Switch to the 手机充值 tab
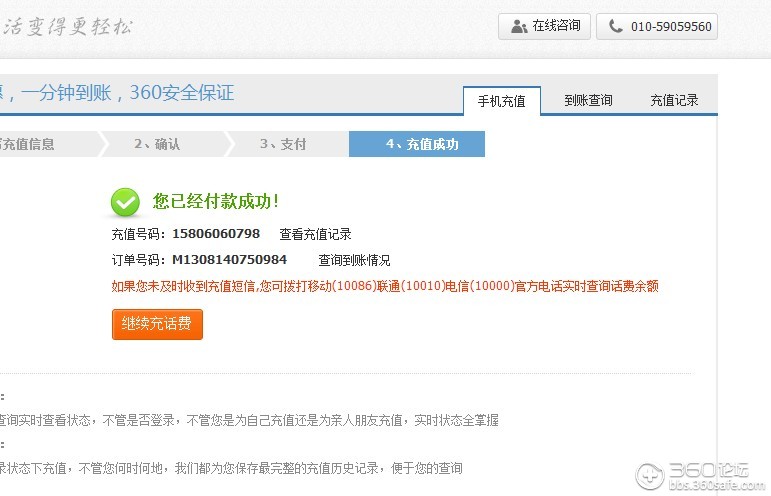Viewport: 771px width, 496px height. point(501,101)
